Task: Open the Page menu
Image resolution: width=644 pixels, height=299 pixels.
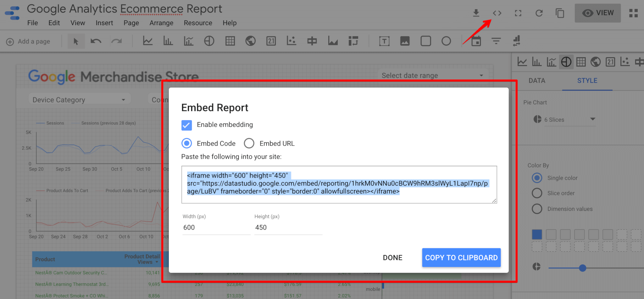Action: click(131, 23)
